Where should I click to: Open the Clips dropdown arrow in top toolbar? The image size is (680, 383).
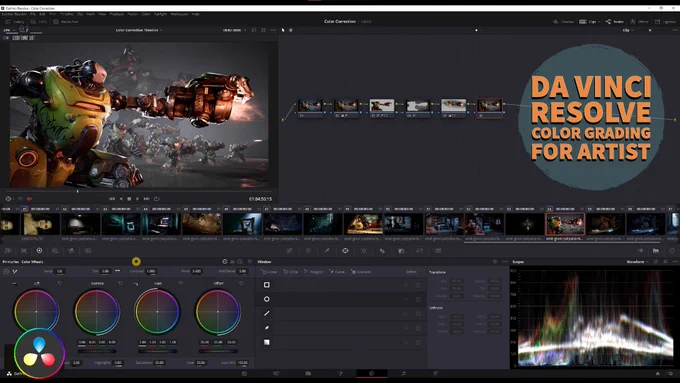point(599,21)
